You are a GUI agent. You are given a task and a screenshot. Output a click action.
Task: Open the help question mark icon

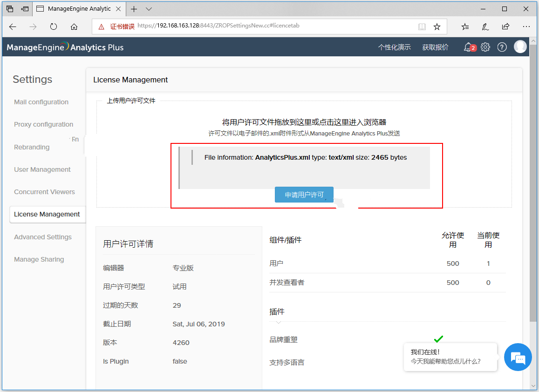(x=502, y=47)
